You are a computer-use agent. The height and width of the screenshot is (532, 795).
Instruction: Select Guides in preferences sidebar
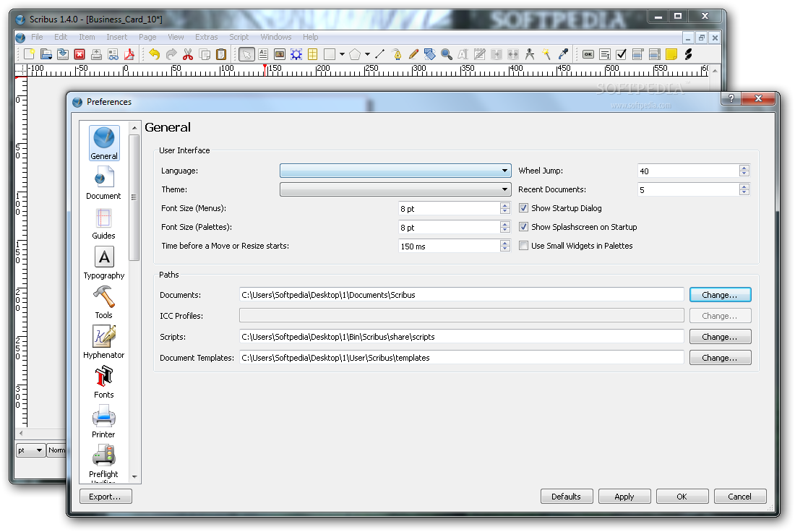coord(103,223)
